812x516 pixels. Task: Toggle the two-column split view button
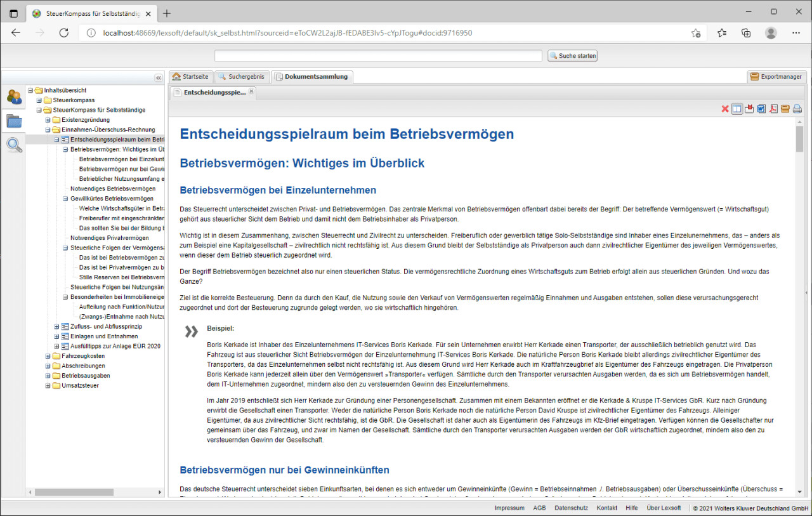point(737,109)
